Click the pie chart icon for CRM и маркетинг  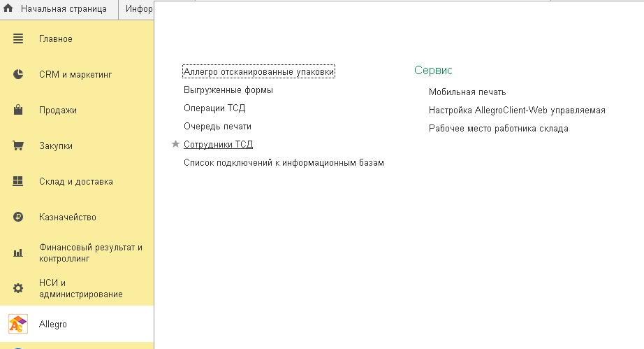point(18,74)
